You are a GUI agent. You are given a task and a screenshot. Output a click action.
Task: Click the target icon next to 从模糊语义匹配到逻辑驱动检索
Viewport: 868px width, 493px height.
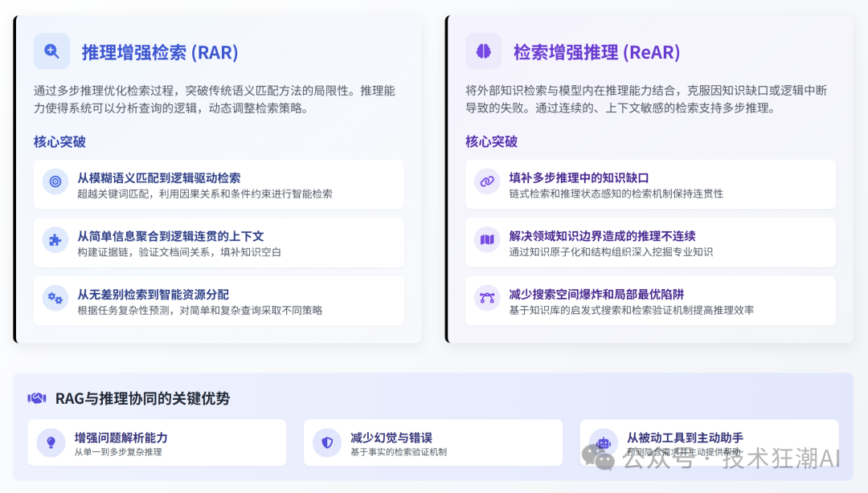tap(55, 181)
